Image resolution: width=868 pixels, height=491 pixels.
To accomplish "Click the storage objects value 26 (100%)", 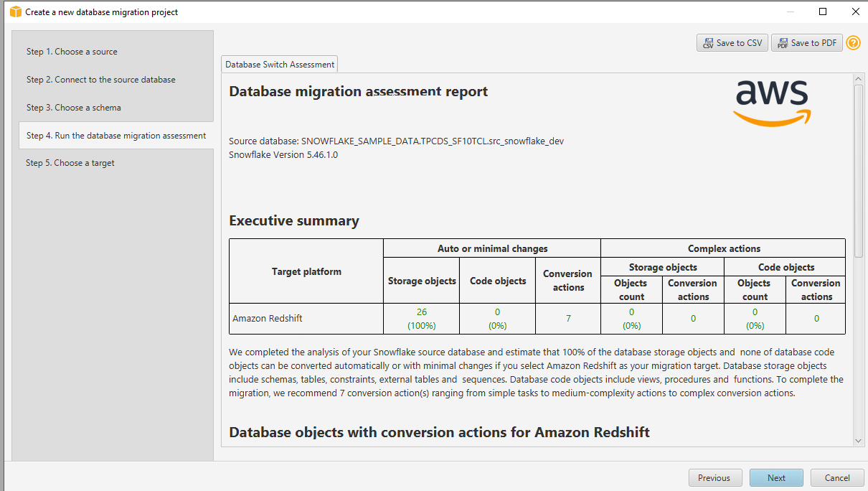I will pos(421,319).
